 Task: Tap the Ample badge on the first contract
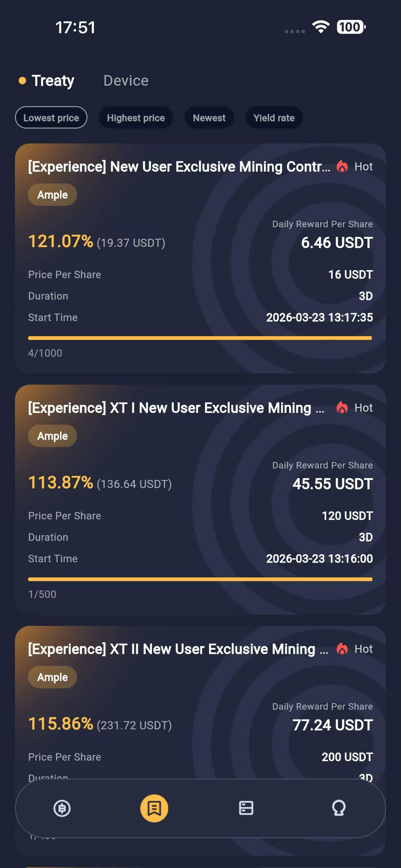click(x=53, y=195)
